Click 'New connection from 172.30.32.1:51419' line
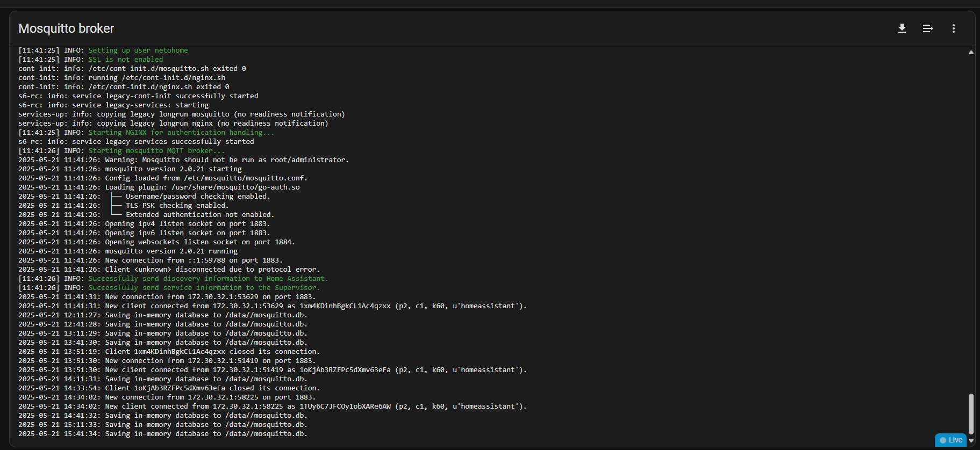 (167, 361)
